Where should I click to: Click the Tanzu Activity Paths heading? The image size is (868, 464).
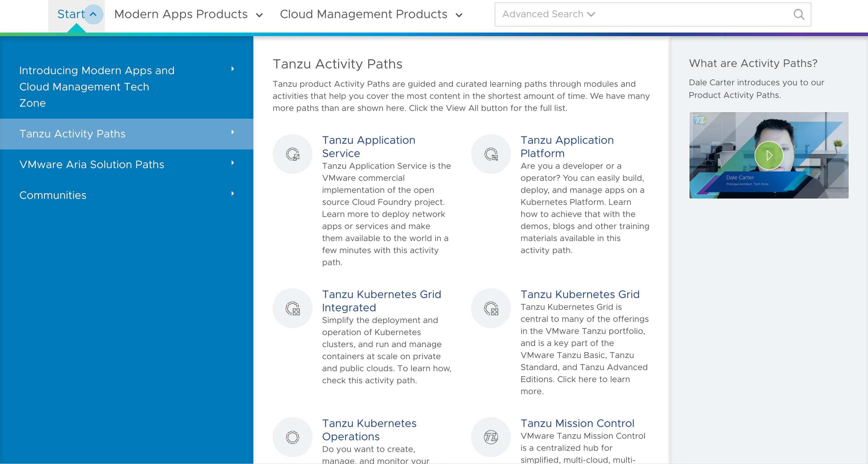tap(337, 64)
